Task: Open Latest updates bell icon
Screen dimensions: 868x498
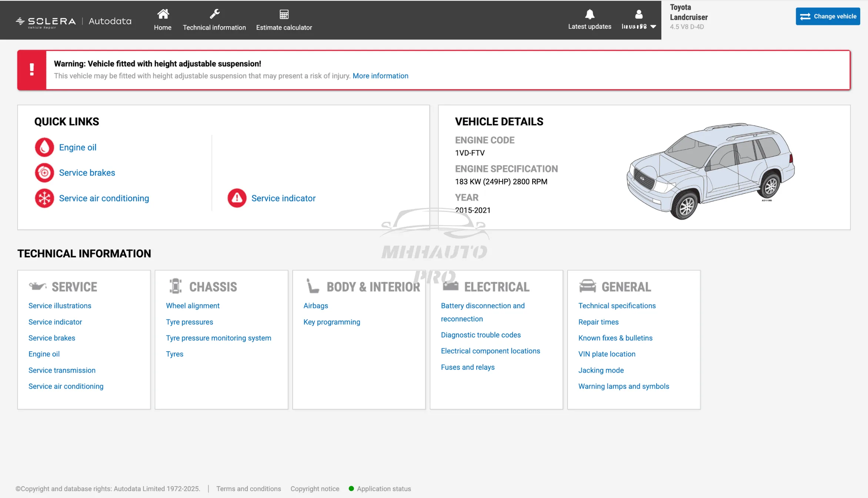Action: click(590, 14)
